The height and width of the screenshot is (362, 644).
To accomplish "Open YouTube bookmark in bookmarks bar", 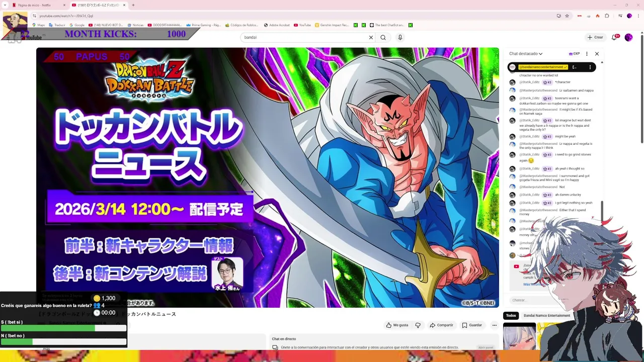I will click(x=302, y=25).
